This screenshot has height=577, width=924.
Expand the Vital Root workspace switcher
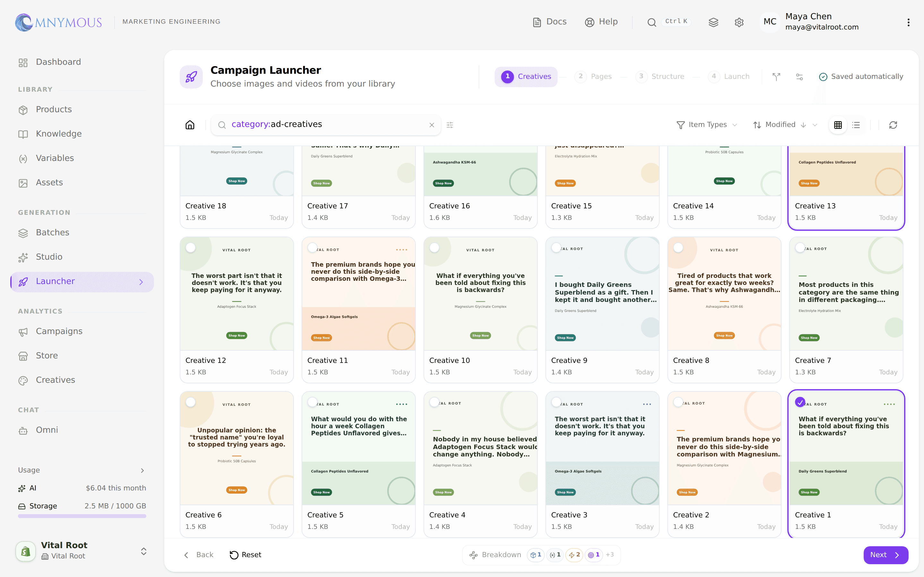tap(143, 551)
